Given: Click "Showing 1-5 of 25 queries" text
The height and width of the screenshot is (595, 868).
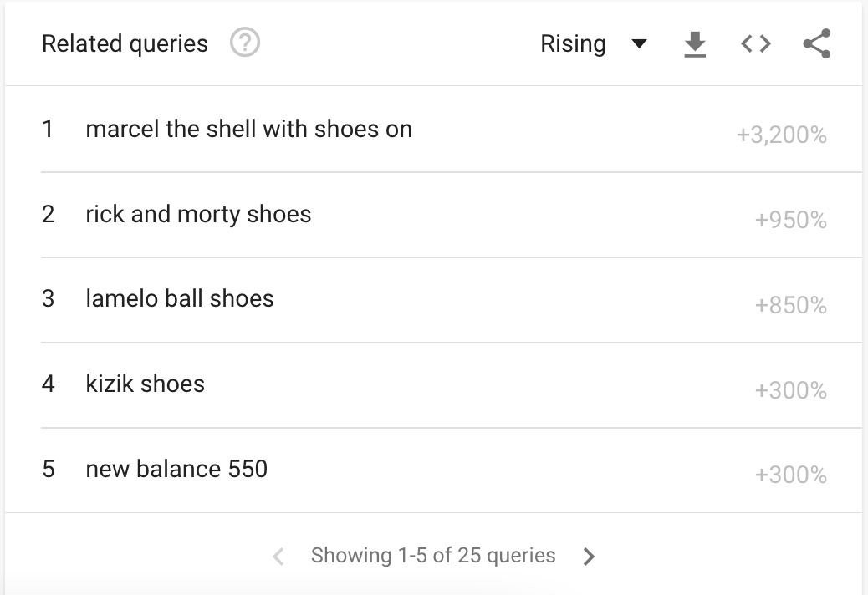Looking at the screenshot, I should (x=433, y=556).
